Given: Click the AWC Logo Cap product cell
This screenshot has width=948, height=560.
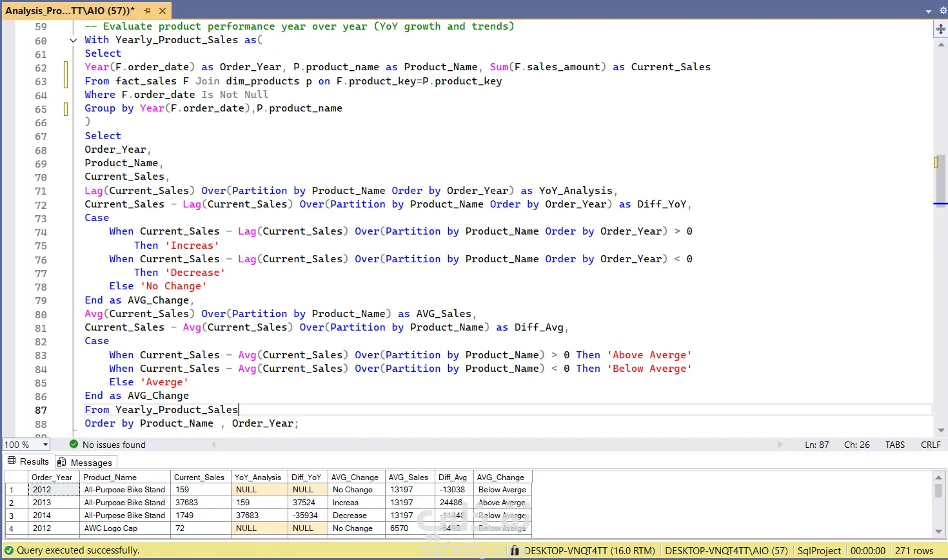Looking at the screenshot, I should (x=126, y=528).
